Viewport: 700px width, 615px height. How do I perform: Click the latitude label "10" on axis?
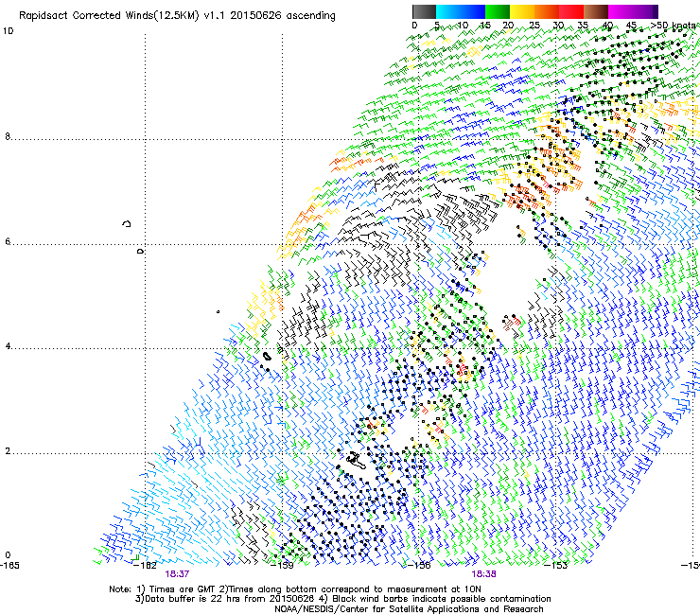point(8,31)
